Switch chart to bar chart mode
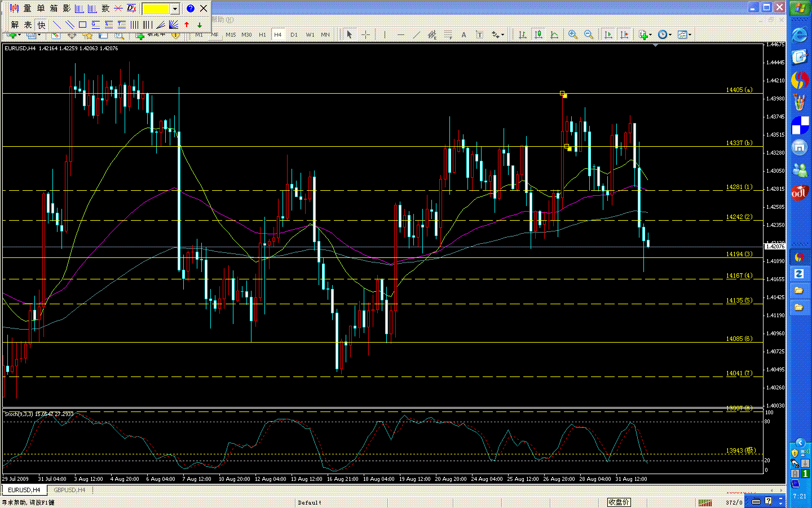 (x=523, y=34)
